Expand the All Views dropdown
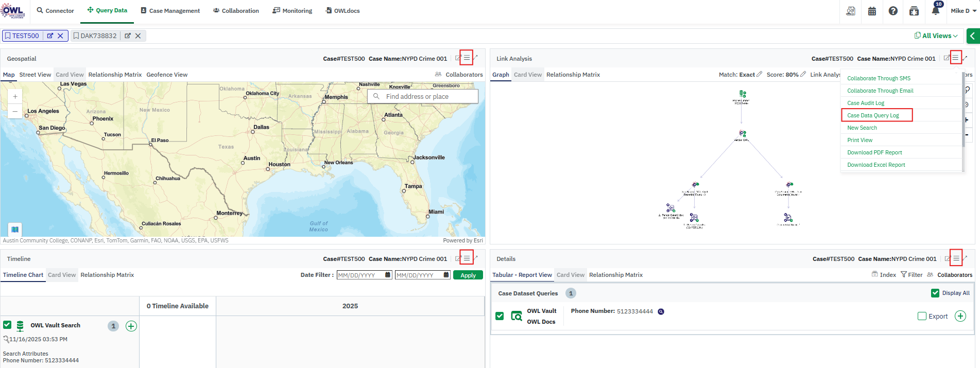The image size is (980, 368). (936, 36)
